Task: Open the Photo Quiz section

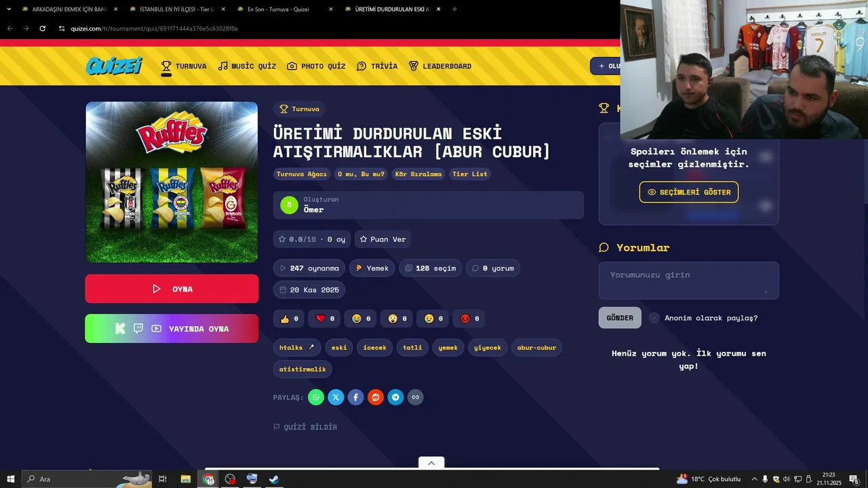Action: [316, 66]
